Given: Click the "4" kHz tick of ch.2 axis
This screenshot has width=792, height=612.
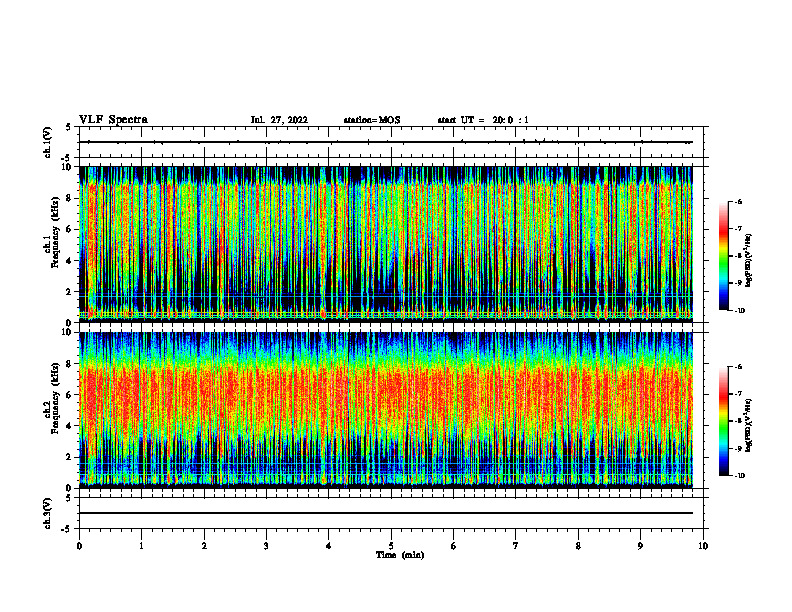Looking at the screenshot, I should (70, 426).
